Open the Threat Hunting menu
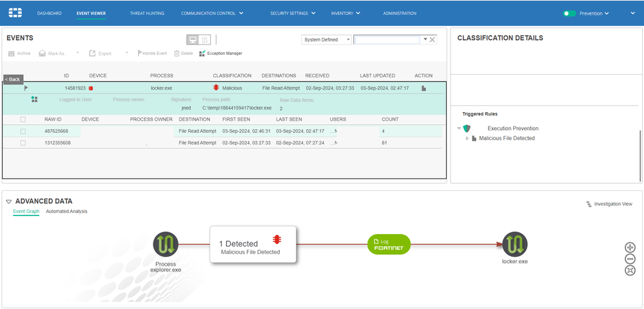Image resolution: width=644 pixels, height=309 pixels. 147,14
